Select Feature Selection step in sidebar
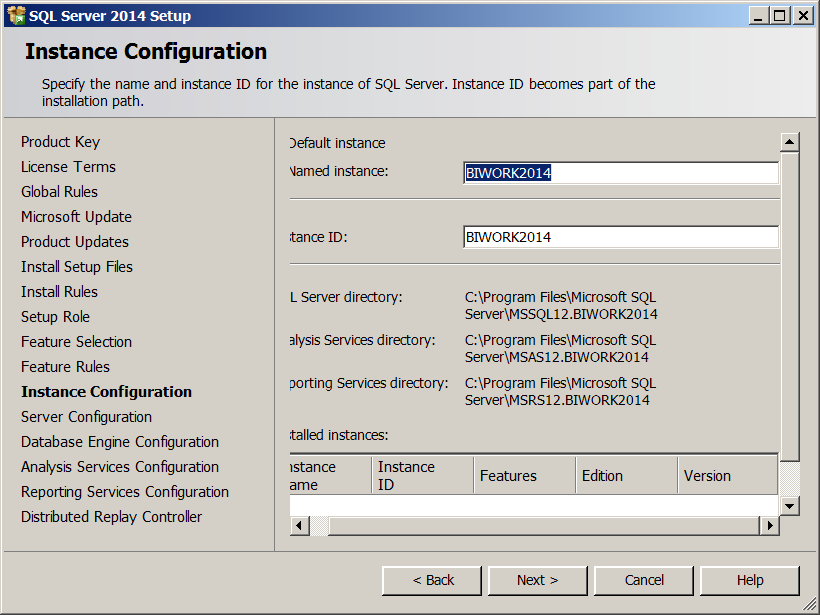 tap(76, 342)
